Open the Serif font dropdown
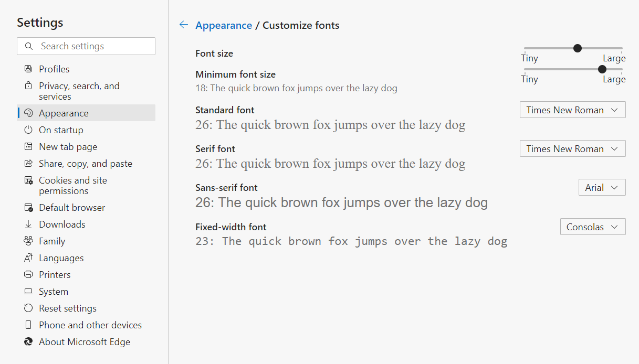 [572, 149]
